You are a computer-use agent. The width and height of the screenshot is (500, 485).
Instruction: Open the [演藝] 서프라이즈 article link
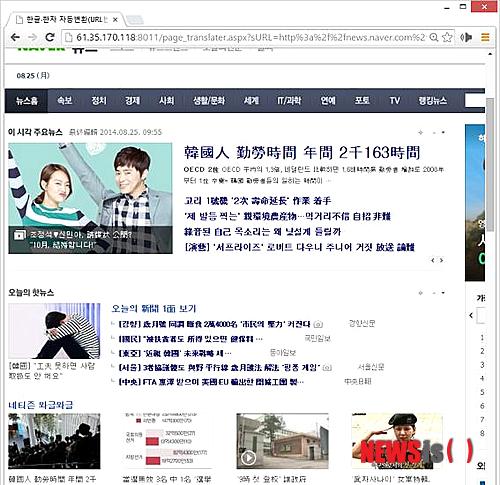point(299,247)
